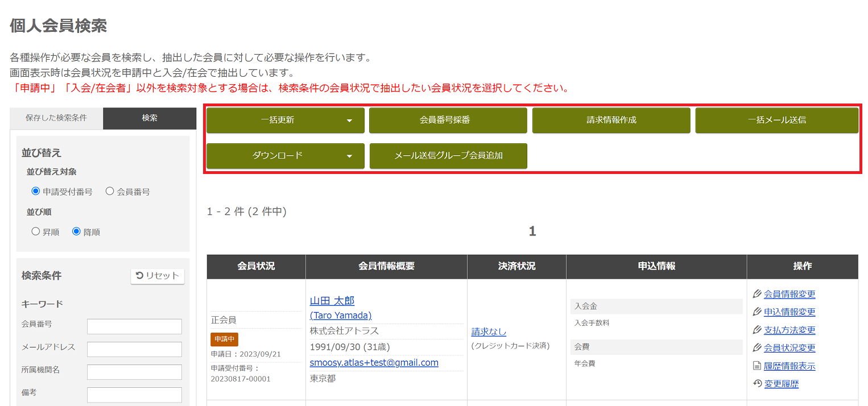Choose 降順 descending order option

click(x=77, y=232)
